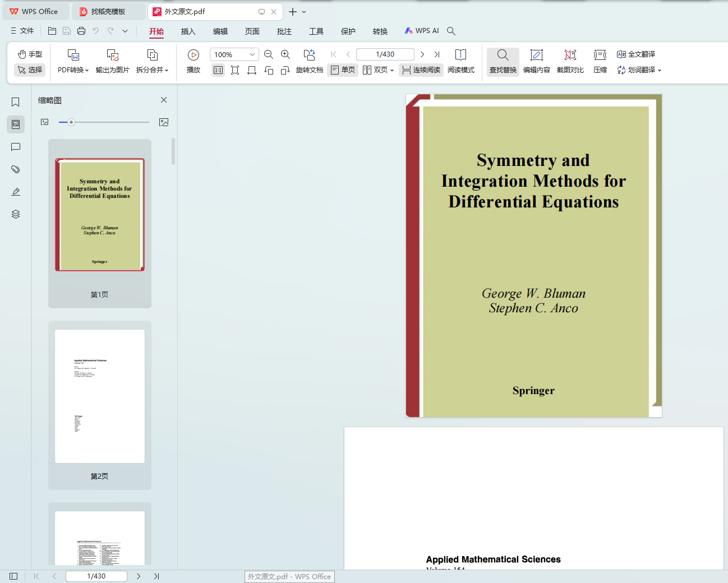The height and width of the screenshot is (583, 728).
Task: Open a new tab with the plus button
Action: (x=293, y=12)
